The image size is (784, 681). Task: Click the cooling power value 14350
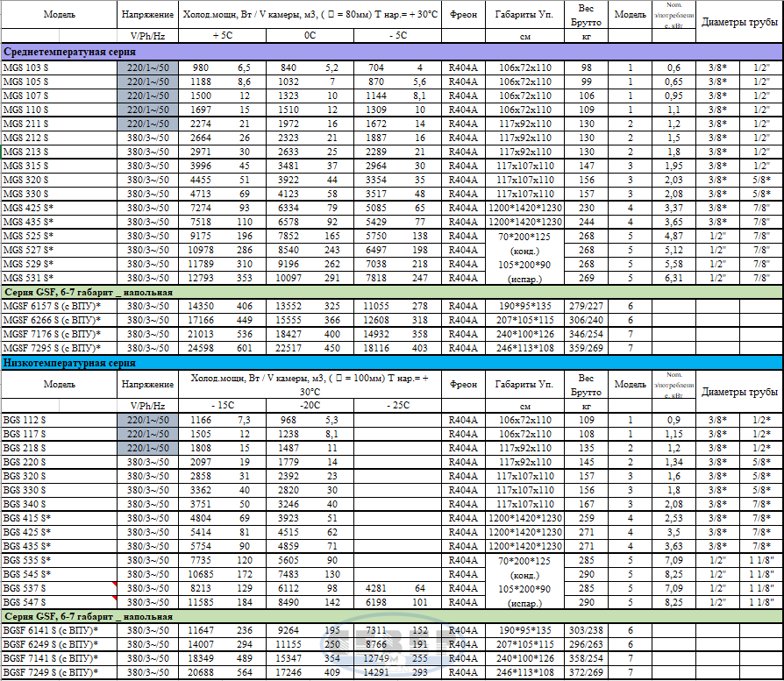click(x=201, y=306)
